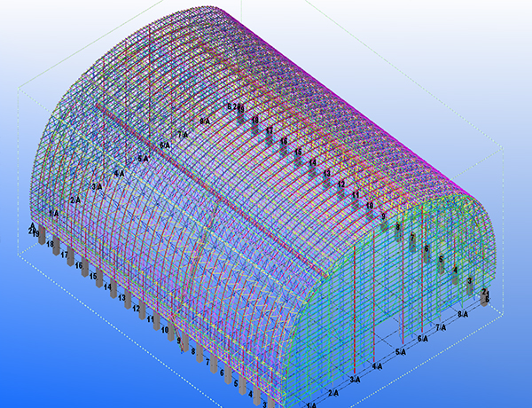Pick grid label 7/A at front gable
Screen dimensions: 532x408
(x=441, y=327)
